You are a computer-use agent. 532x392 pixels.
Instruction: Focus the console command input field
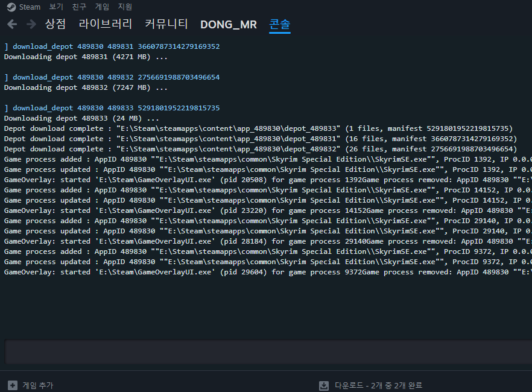[x=268, y=352]
